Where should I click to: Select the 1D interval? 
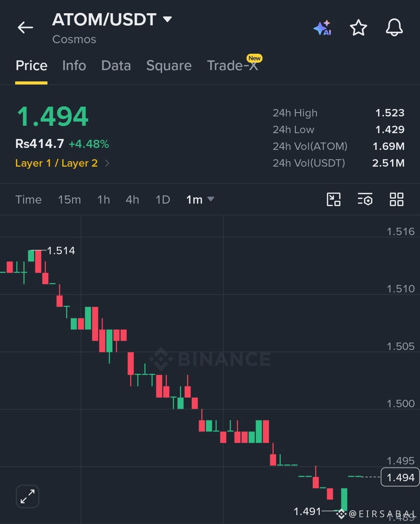163,199
